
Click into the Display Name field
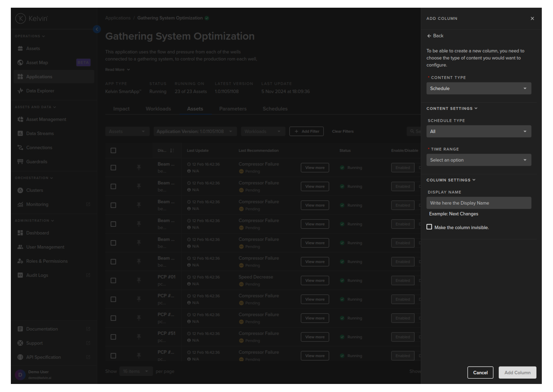tap(478, 203)
